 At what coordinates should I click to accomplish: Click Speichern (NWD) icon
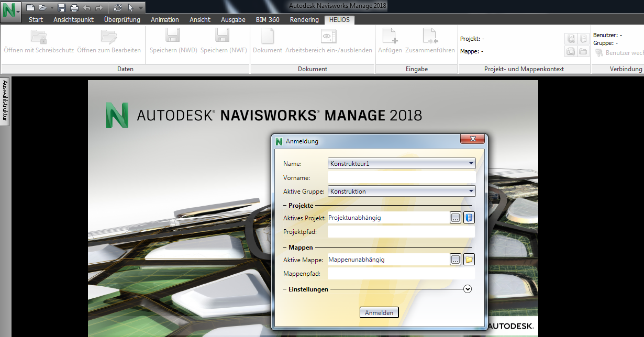tap(173, 36)
